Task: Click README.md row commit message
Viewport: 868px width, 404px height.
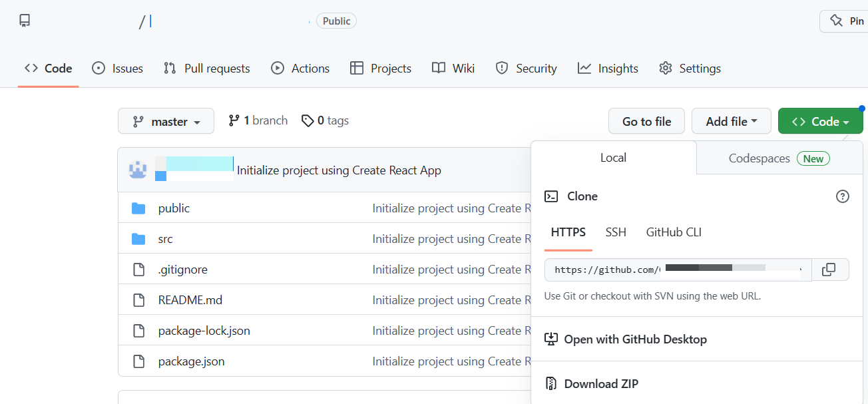Action: [451, 300]
